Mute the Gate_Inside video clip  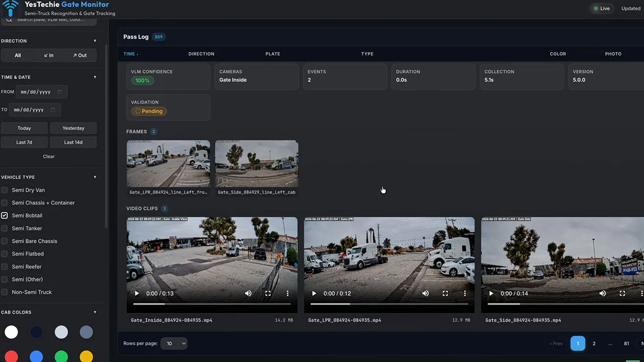pos(248,293)
